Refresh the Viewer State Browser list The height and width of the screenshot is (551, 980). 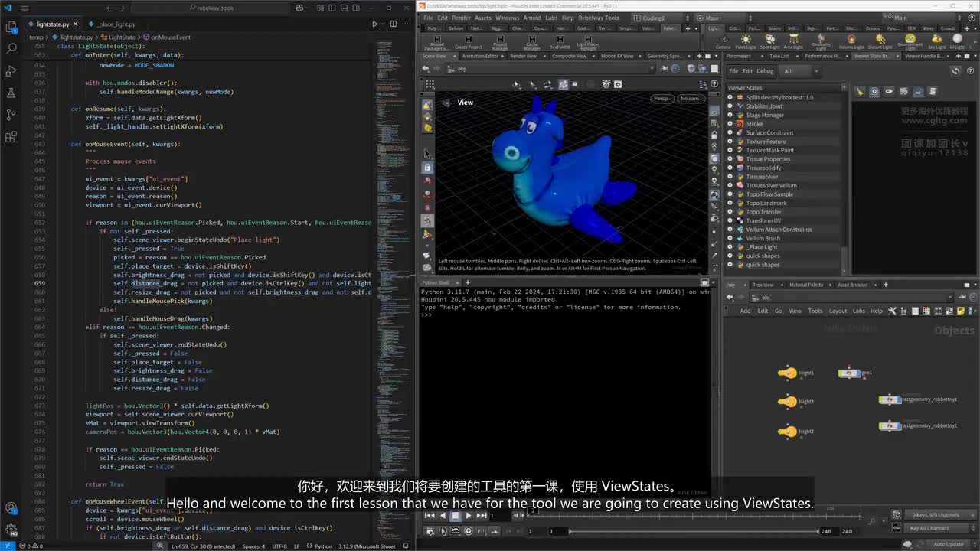tap(955, 71)
